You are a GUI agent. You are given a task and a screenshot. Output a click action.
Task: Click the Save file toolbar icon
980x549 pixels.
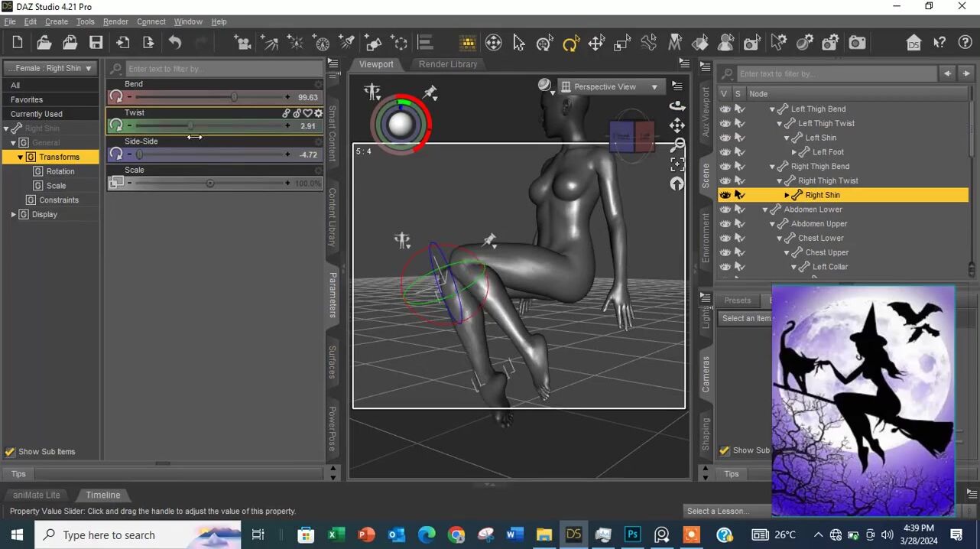(x=96, y=44)
